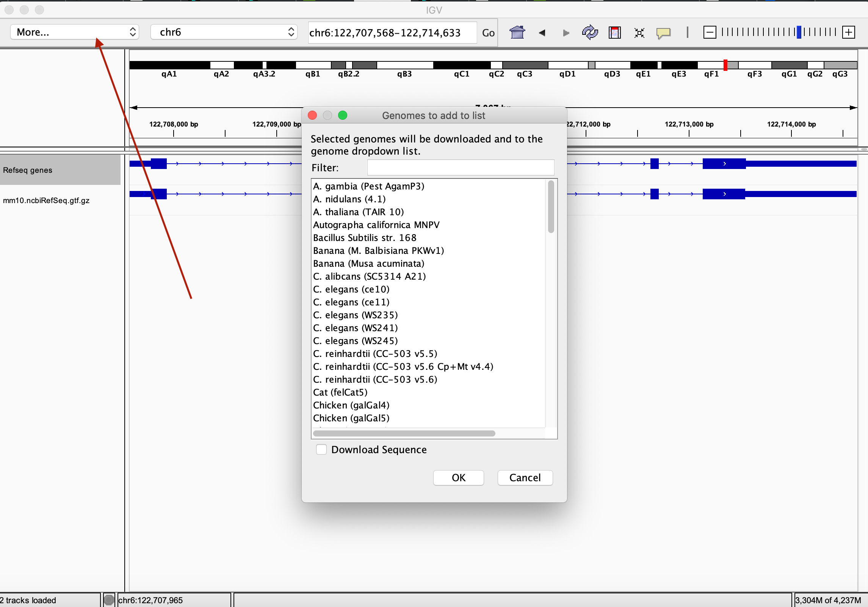Click the yellow popup behavior speech bubble icon
Image resolution: width=868 pixels, height=607 pixels.
pos(663,33)
